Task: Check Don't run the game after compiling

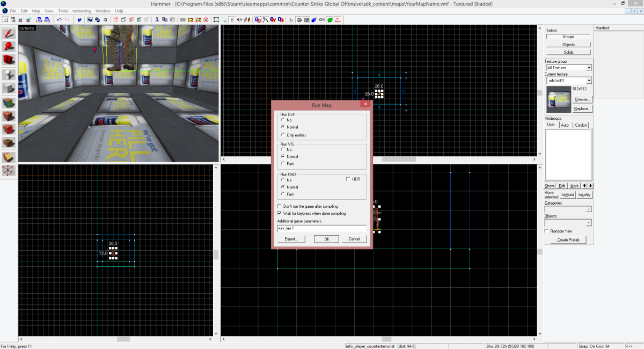Action: (x=280, y=206)
